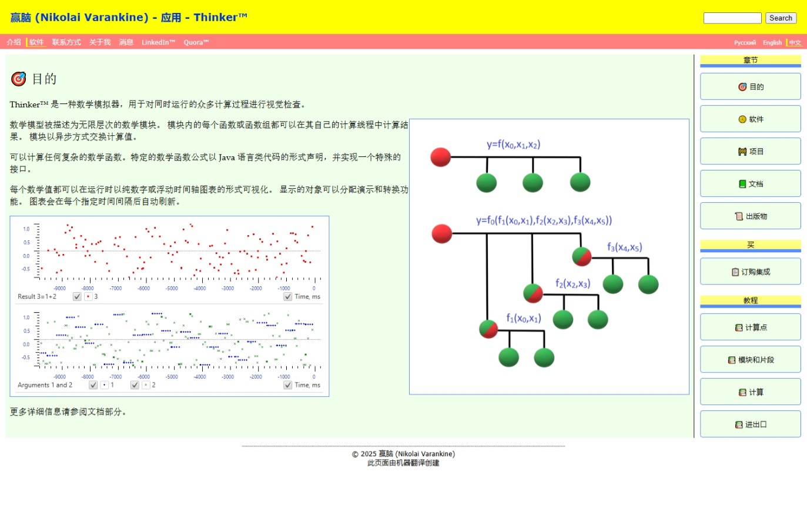Open the 进出口 tutorial button
807x532 pixels.
(x=750, y=424)
